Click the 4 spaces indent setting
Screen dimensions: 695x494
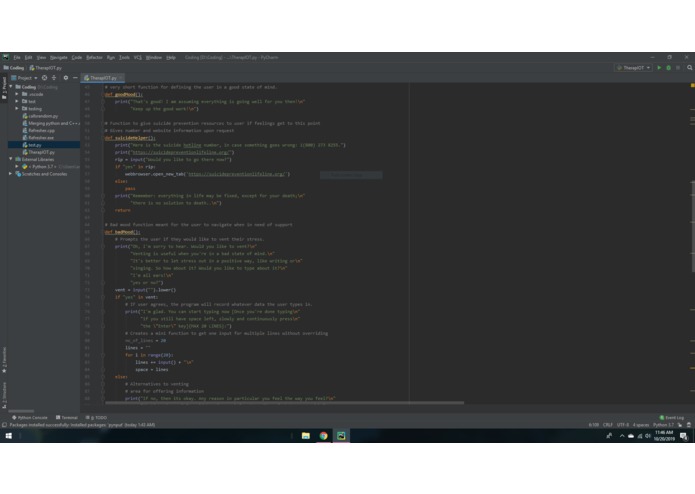pyautogui.click(x=641, y=425)
